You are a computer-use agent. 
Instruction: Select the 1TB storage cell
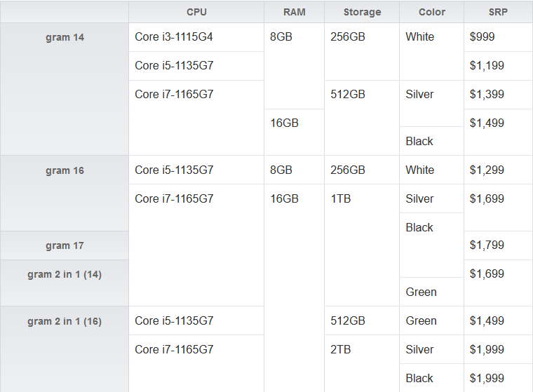point(341,199)
